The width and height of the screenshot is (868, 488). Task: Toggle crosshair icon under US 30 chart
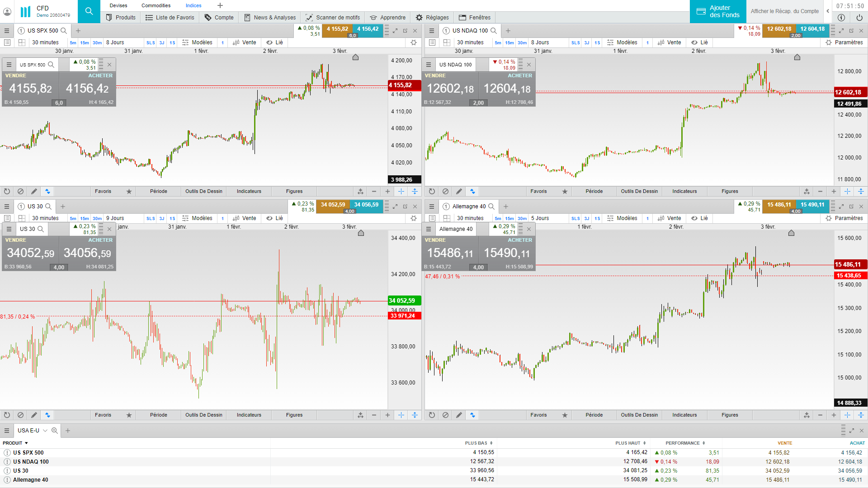401,415
